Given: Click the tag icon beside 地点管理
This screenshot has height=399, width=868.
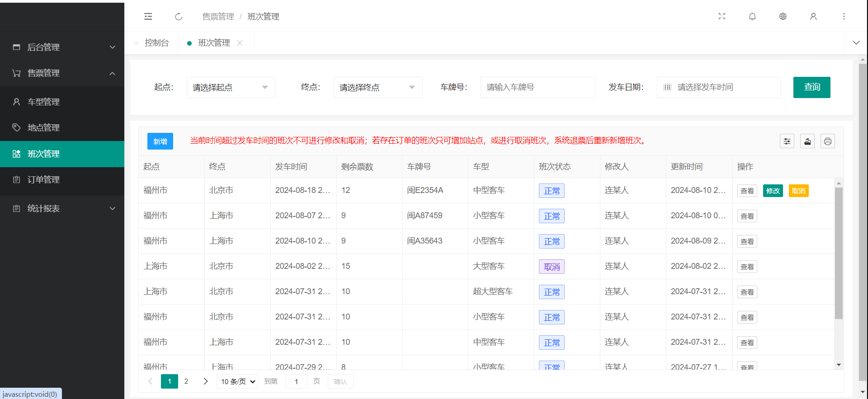Looking at the screenshot, I should click(x=17, y=127).
